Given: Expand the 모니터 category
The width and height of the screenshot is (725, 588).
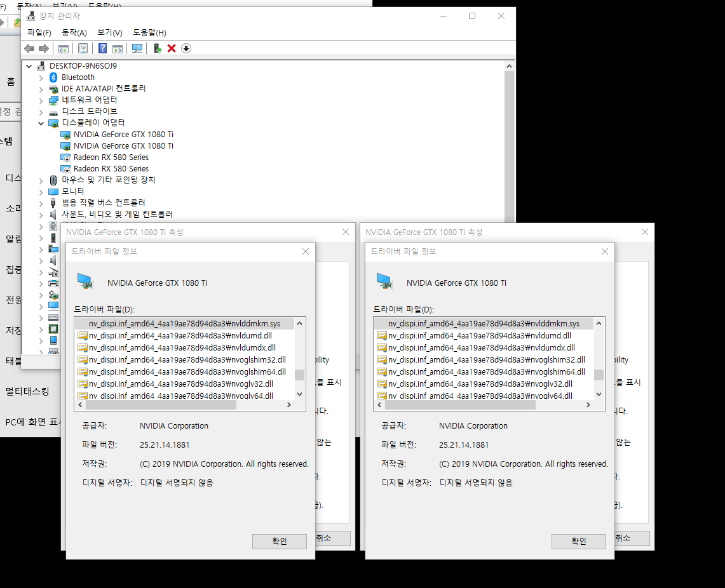Looking at the screenshot, I should 41,192.
